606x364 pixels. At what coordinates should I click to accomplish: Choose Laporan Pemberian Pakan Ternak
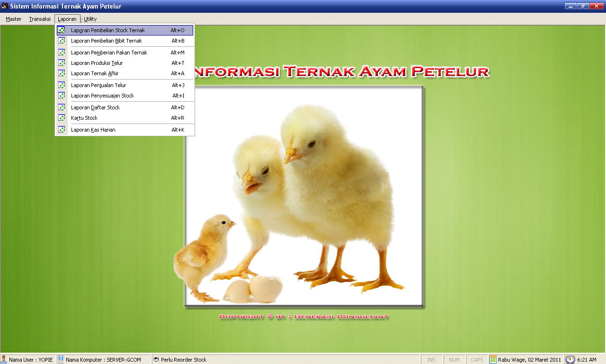(109, 53)
